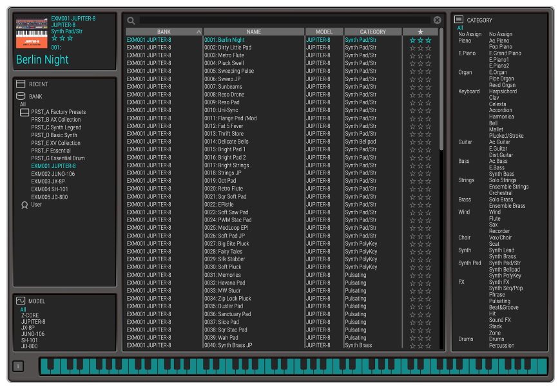Sort by rating star column header
The height and width of the screenshot is (392, 560).
(420, 32)
